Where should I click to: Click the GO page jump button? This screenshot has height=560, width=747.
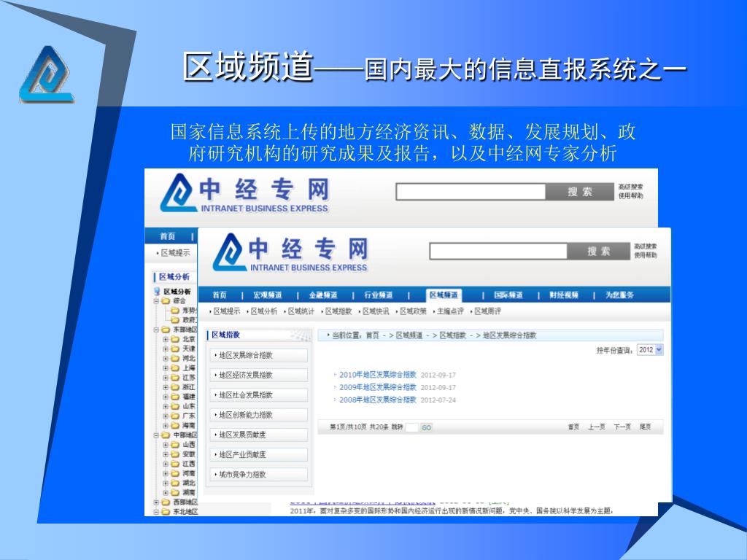coord(426,427)
